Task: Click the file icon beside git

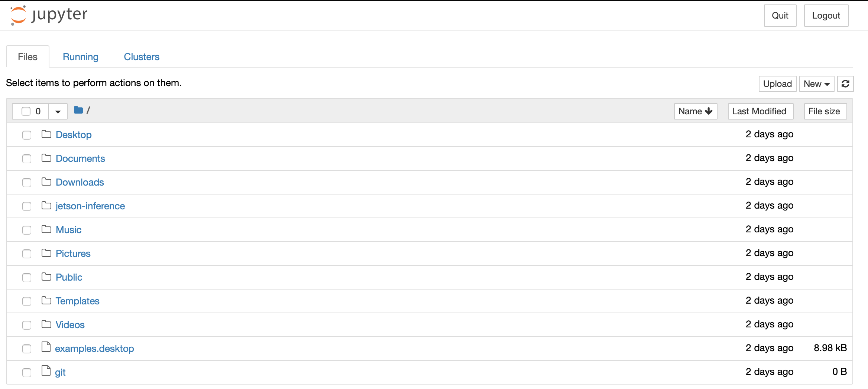Action: [46, 371]
